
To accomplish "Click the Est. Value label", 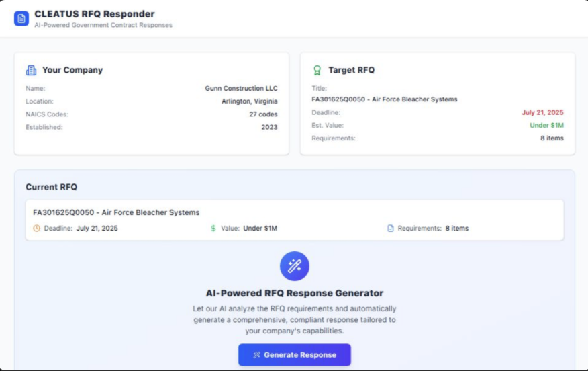I will click(x=328, y=126).
